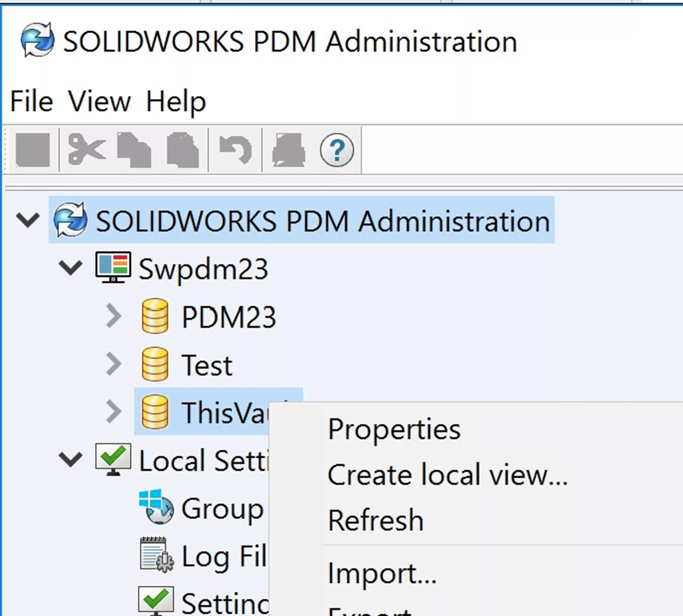683x616 pixels.
Task: Click the Paste toolbar icon
Action: click(183, 150)
